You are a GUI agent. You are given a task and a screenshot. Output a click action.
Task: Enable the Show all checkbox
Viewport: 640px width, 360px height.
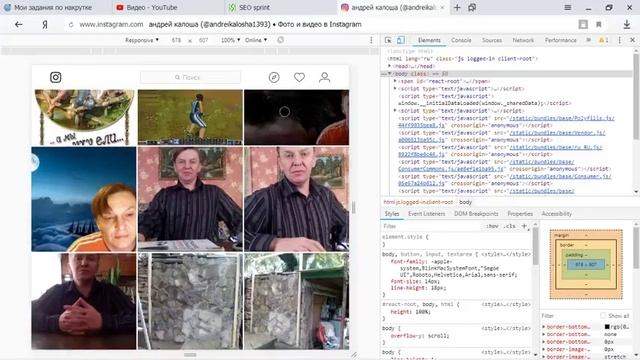point(603,316)
